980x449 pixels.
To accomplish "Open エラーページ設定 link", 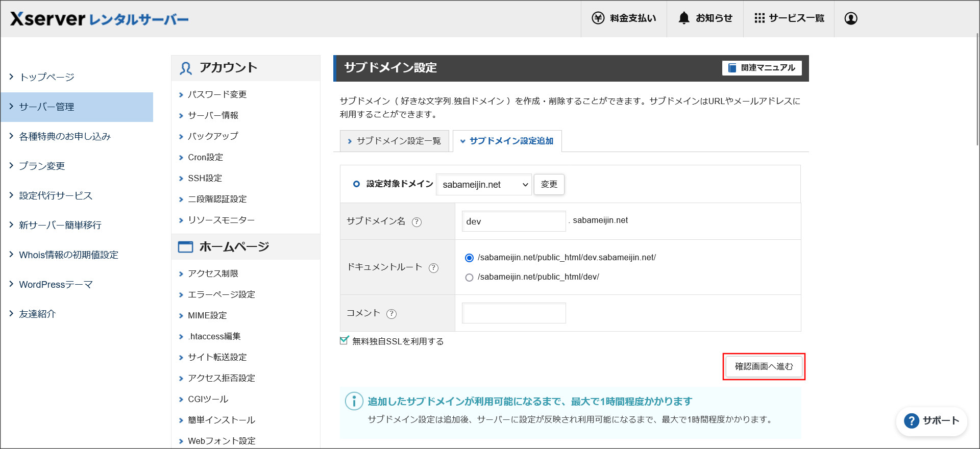I will point(222,294).
